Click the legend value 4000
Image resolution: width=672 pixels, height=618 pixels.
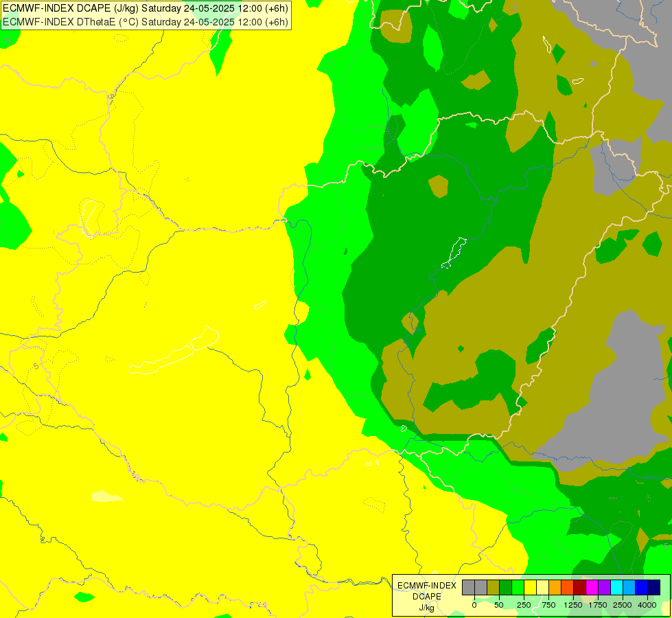click(647, 605)
